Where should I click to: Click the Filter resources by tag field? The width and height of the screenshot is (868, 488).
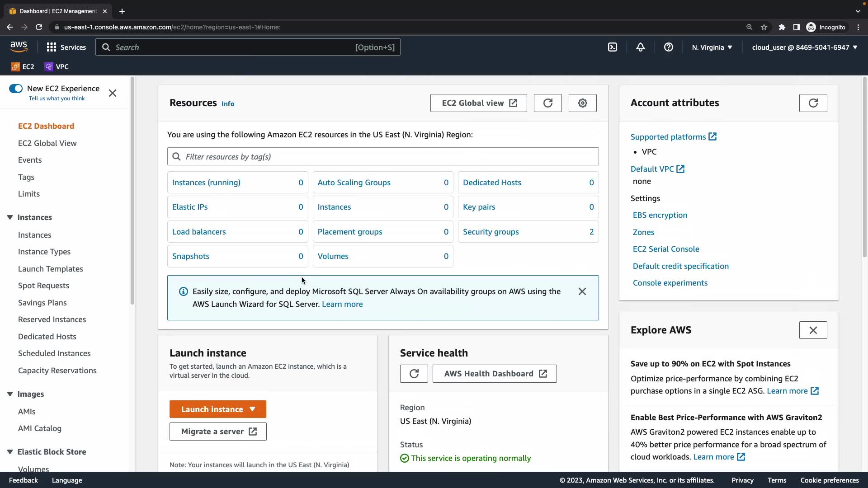tap(382, 157)
